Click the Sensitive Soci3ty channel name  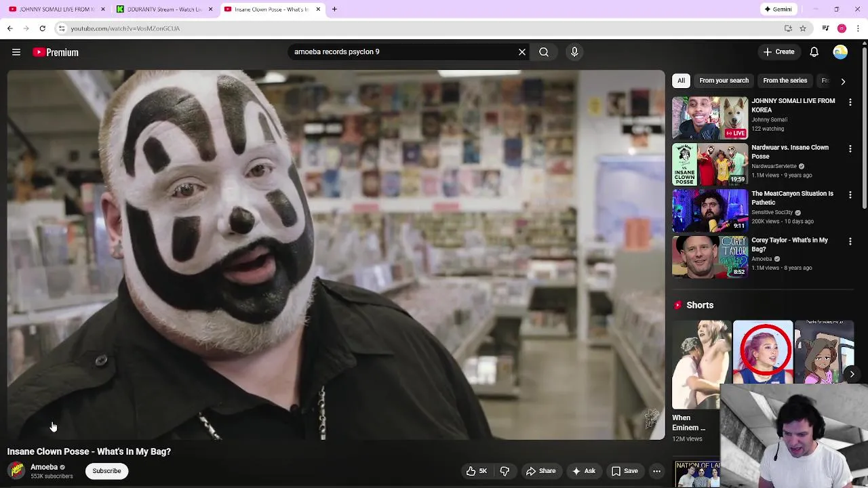pos(772,212)
